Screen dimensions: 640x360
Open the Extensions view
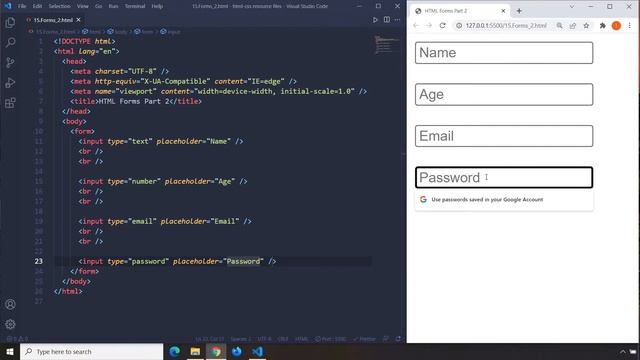10,102
